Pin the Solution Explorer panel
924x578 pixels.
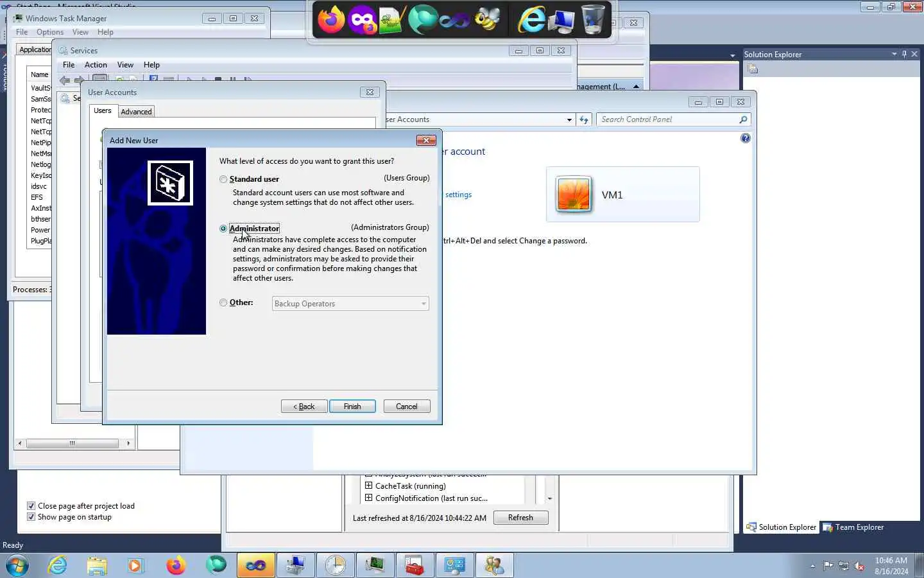pyautogui.click(x=904, y=54)
